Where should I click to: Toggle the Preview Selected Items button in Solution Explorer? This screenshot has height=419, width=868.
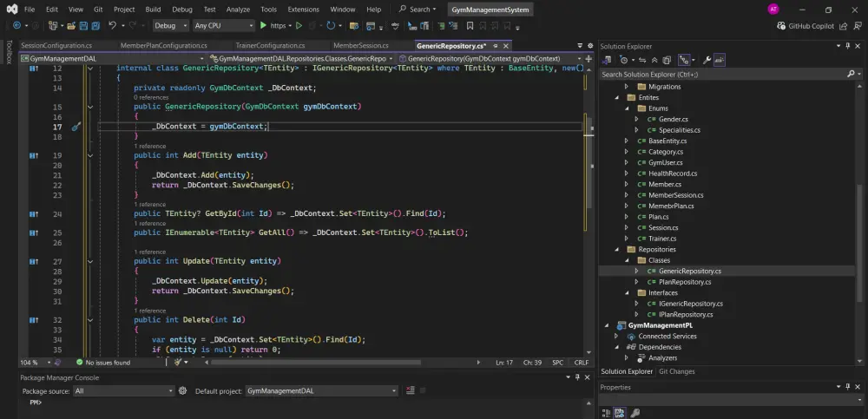coord(719,60)
